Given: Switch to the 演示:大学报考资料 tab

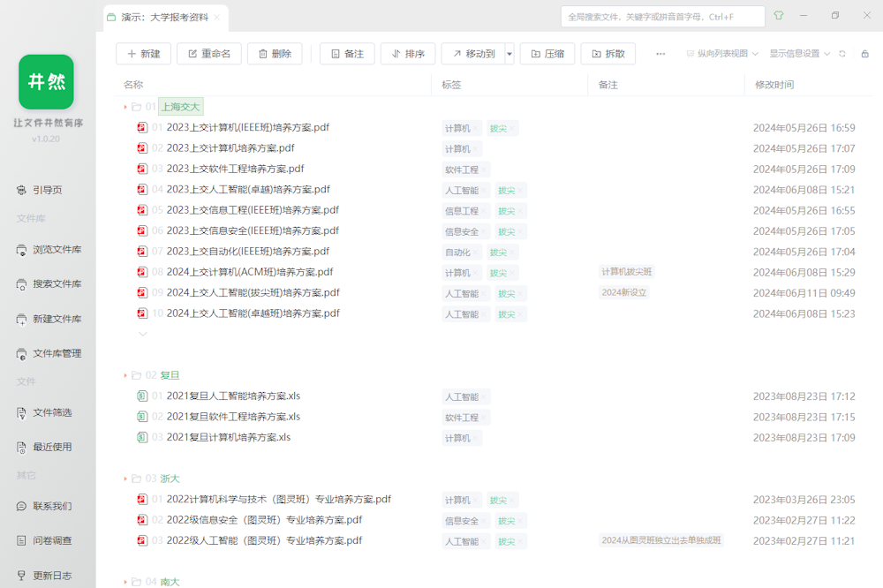Looking at the screenshot, I should tap(164, 17).
